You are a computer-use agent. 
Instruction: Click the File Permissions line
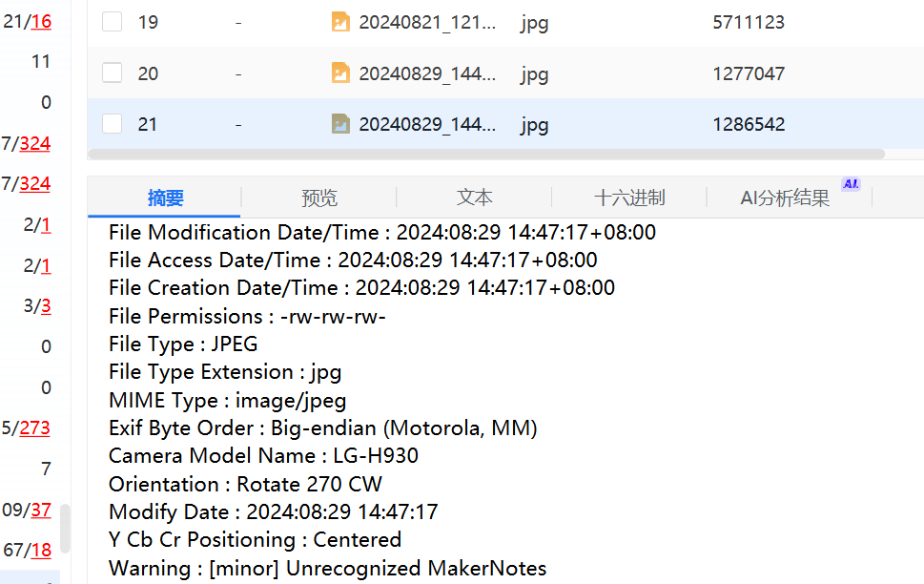click(x=247, y=316)
